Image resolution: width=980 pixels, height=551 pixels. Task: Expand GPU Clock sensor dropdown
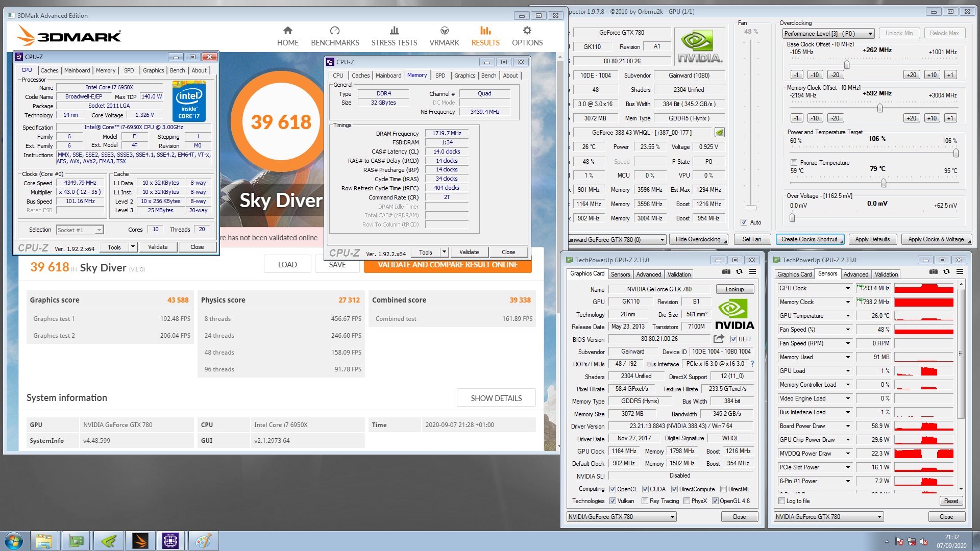click(x=848, y=288)
